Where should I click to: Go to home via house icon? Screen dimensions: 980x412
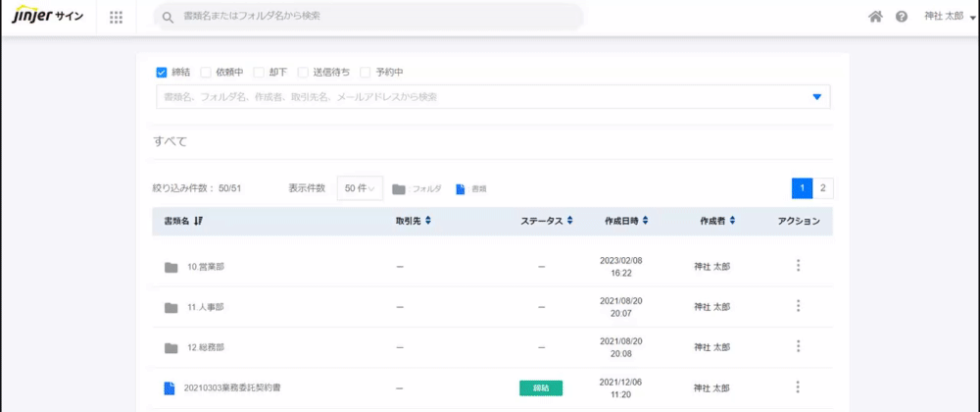(x=875, y=17)
